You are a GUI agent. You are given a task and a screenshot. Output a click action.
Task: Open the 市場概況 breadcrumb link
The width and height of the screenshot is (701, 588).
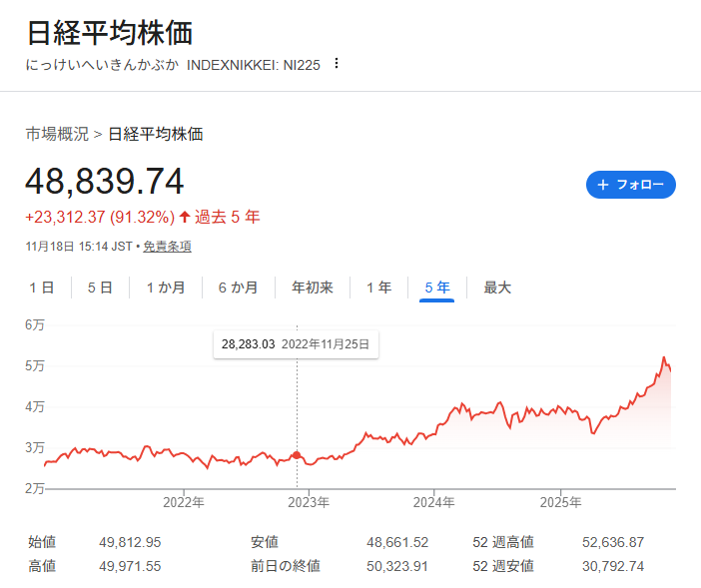pos(57,134)
